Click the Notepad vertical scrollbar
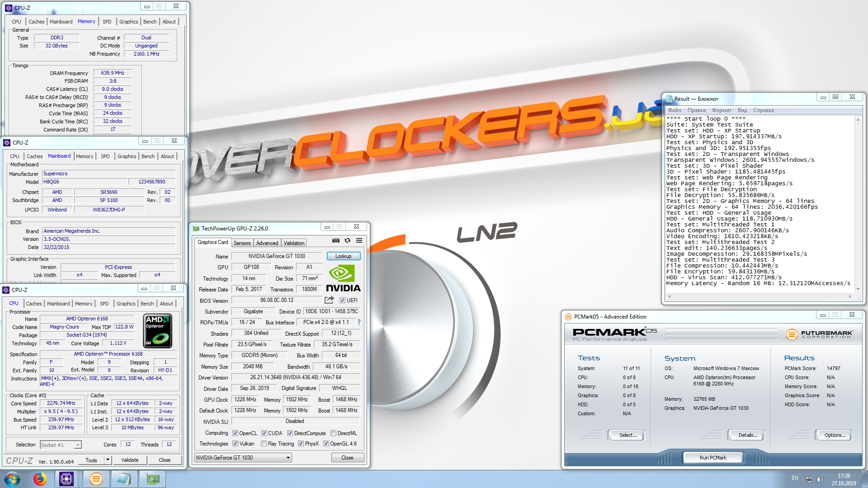The image size is (868, 488). 858,204
